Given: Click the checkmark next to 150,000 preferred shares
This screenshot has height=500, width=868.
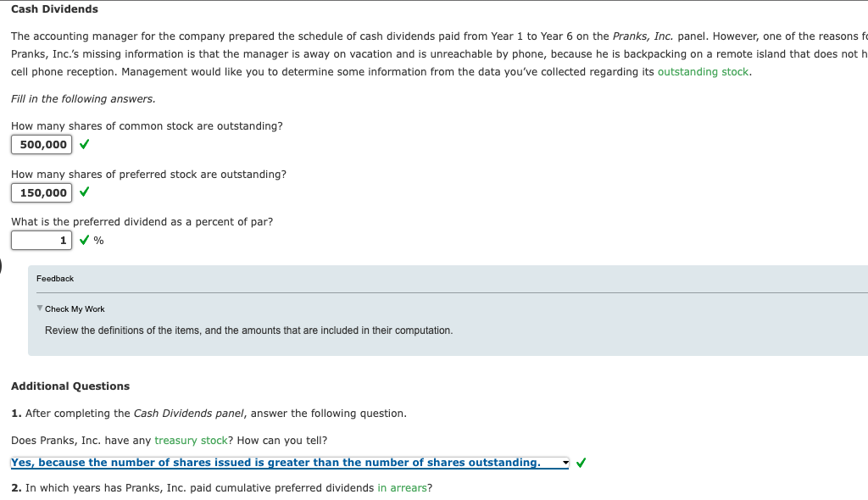Looking at the screenshot, I should (x=84, y=192).
